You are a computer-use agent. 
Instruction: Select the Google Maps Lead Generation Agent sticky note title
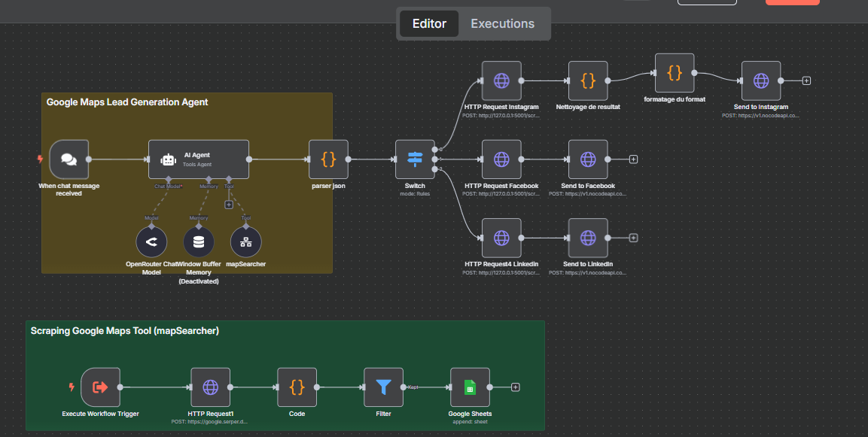coord(127,102)
